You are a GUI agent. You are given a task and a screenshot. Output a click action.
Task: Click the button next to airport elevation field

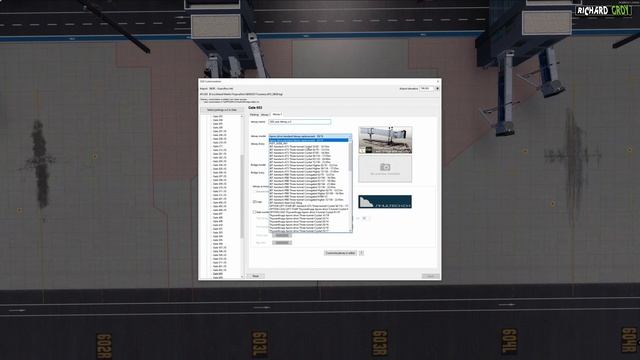[437, 89]
